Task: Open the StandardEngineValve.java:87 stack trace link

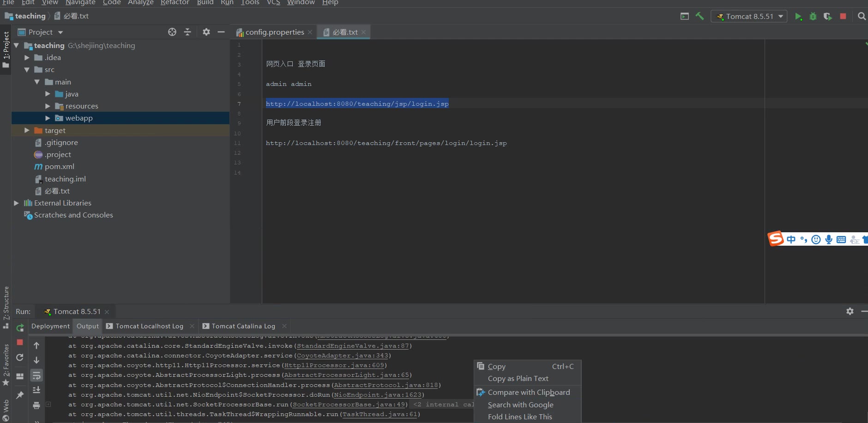Action: click(353, 346)
